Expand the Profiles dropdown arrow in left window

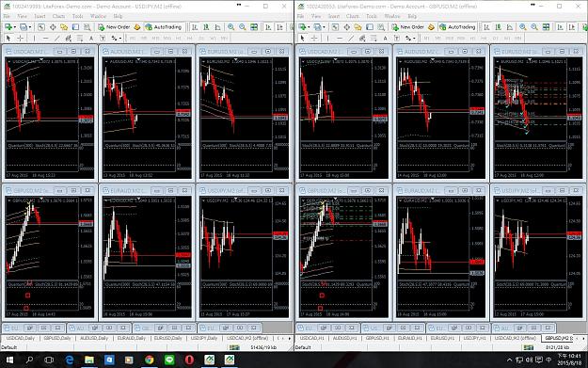click(30, 27)
